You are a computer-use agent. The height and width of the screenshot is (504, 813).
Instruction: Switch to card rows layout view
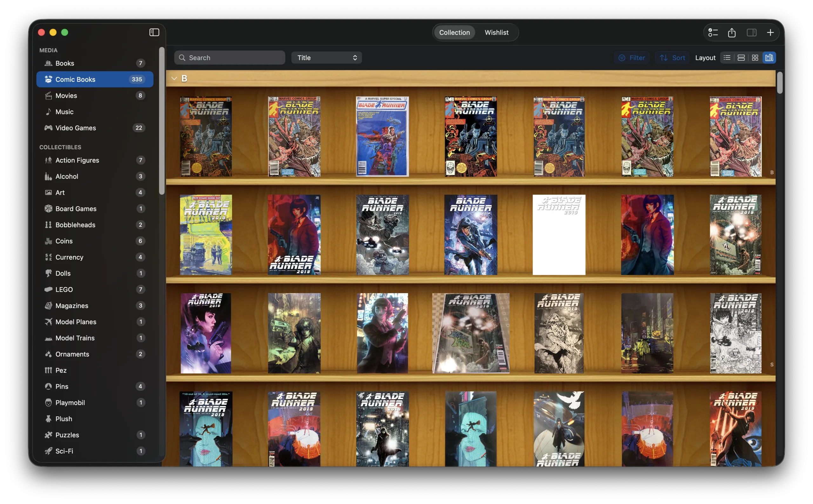tap(741, 58)
